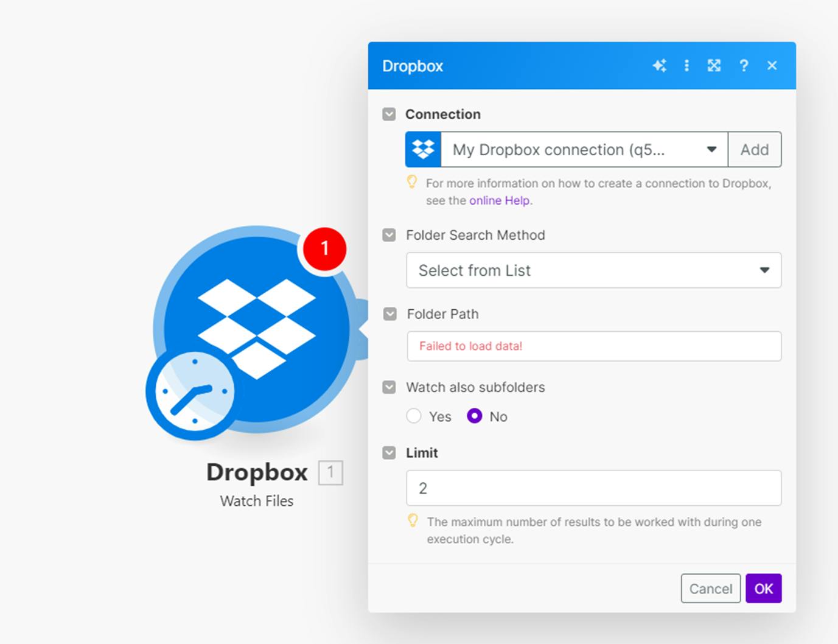Click the red notification badge showing 1
The image size is (838, 644).
coord(324,248)
